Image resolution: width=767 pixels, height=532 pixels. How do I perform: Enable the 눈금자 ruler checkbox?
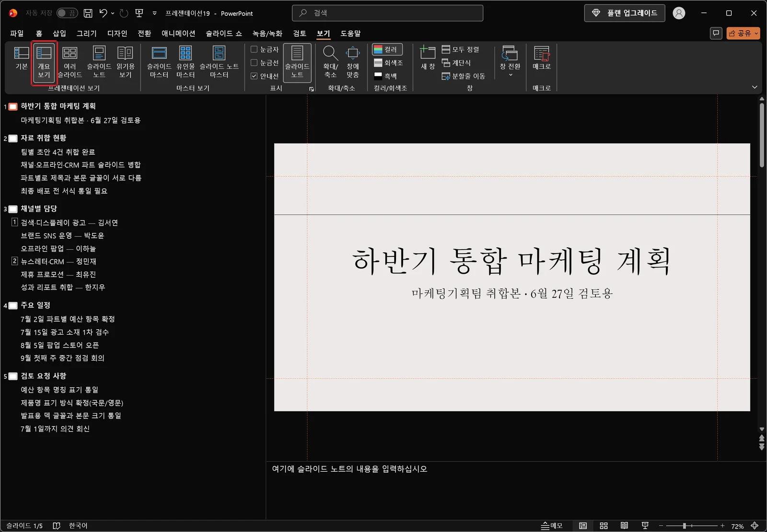(254, 49)
